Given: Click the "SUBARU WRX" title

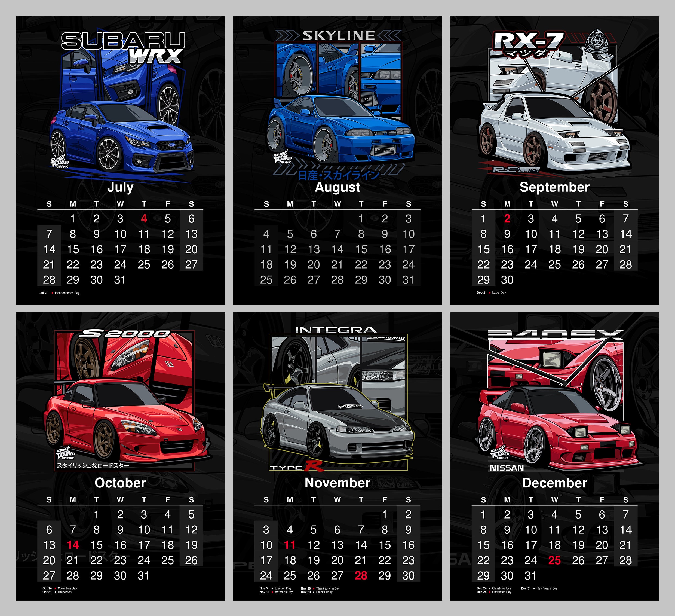Looking at the screenshot, I should pyautogui.click(x=123, y=47).
